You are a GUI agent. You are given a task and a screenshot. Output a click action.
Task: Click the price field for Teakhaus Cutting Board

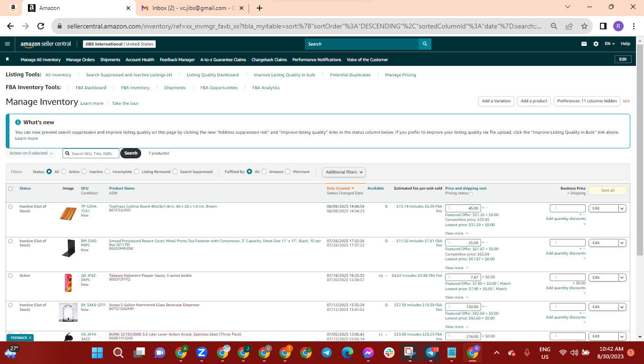click(463, 208)
